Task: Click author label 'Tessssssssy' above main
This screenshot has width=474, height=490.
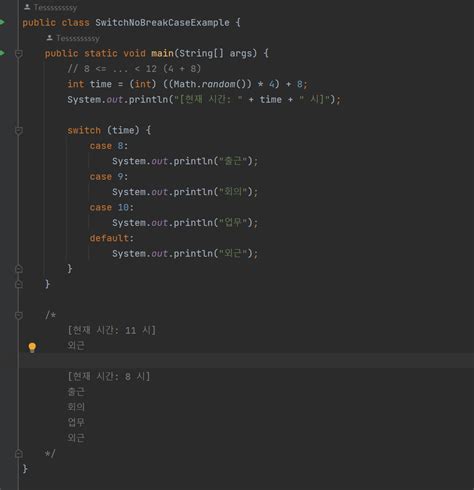Action: tap(78, 38)
